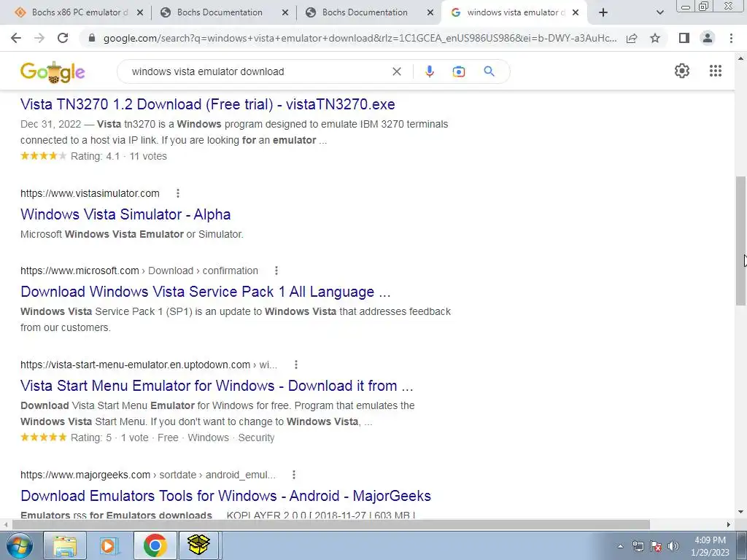Click the microsoft.com Download confirmation breadcrumb
Screen dimensions: 747x560
[139, 271]
